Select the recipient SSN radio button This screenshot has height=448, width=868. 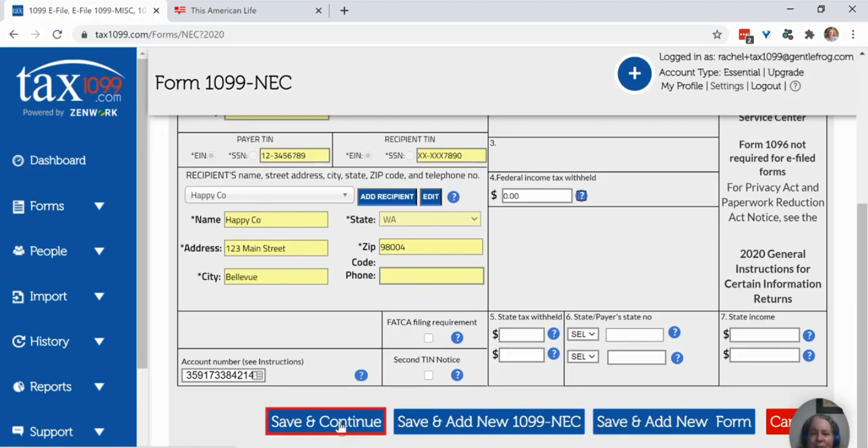tap(410, 156)
